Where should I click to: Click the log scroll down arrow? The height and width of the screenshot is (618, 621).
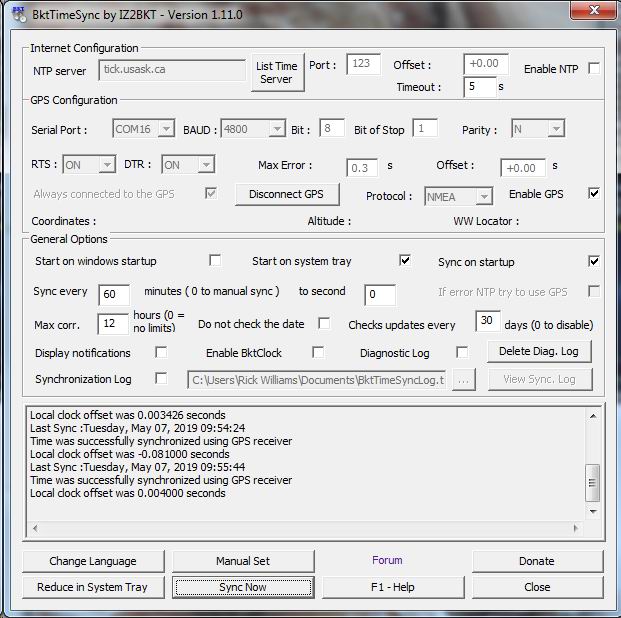point(593,511)
